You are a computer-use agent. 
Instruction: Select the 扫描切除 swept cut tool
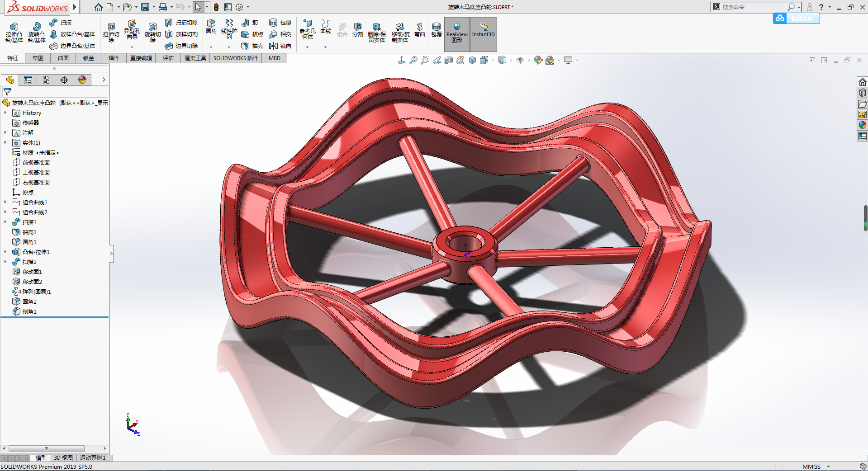(x=181, y=22)
